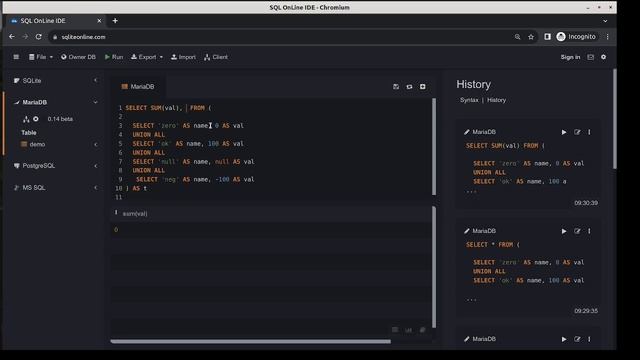Click the result value 0 cell
640x360 pixels.
click(x=116, y=230)
